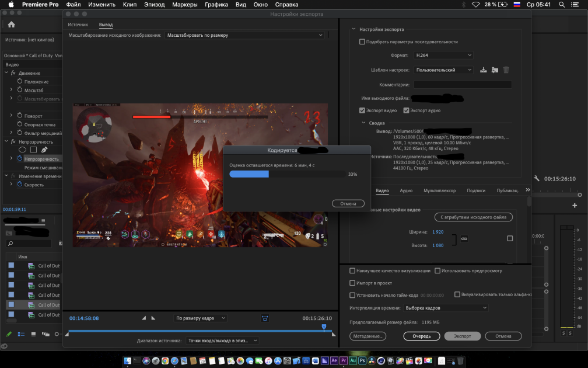The height and width of the screenshot is (368, 588).
Task: Set the out point in export preview
Action: click(x=153, y=318)
